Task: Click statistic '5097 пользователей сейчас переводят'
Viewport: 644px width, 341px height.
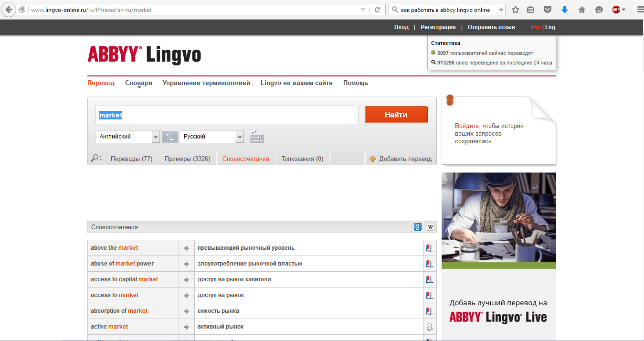Action: tap(485, 53)
